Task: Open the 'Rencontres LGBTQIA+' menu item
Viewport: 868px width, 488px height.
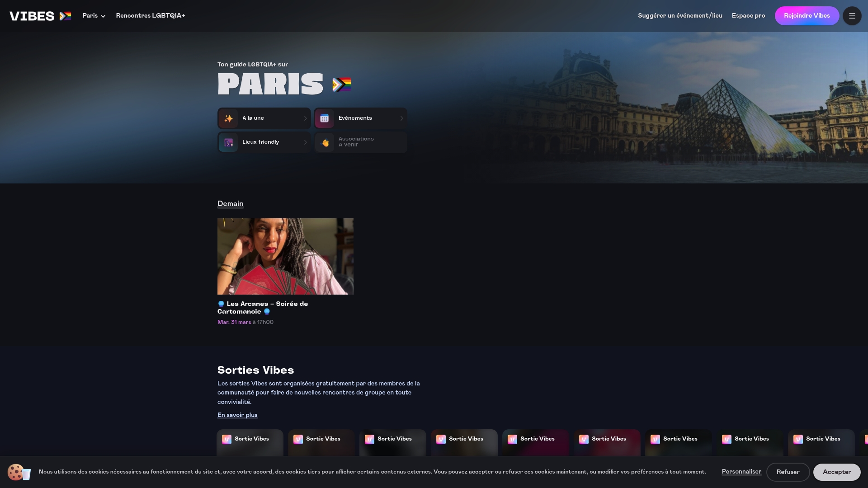Action: (151, 15)
